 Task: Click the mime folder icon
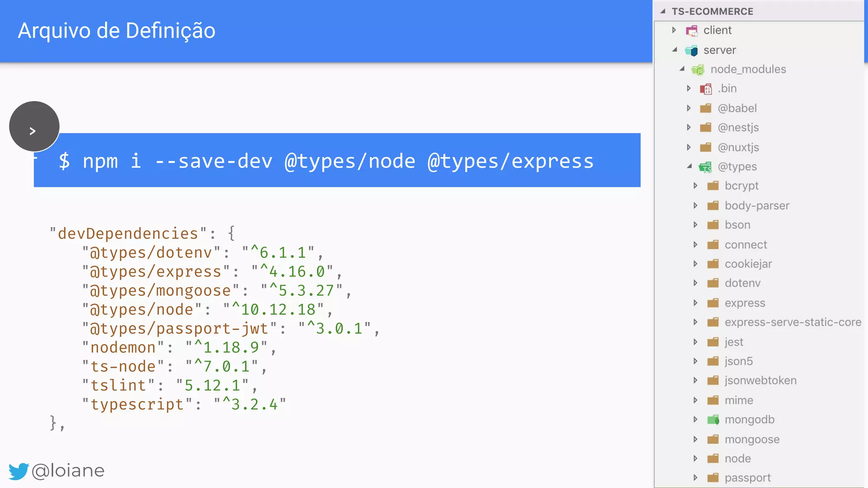(713, 400)
